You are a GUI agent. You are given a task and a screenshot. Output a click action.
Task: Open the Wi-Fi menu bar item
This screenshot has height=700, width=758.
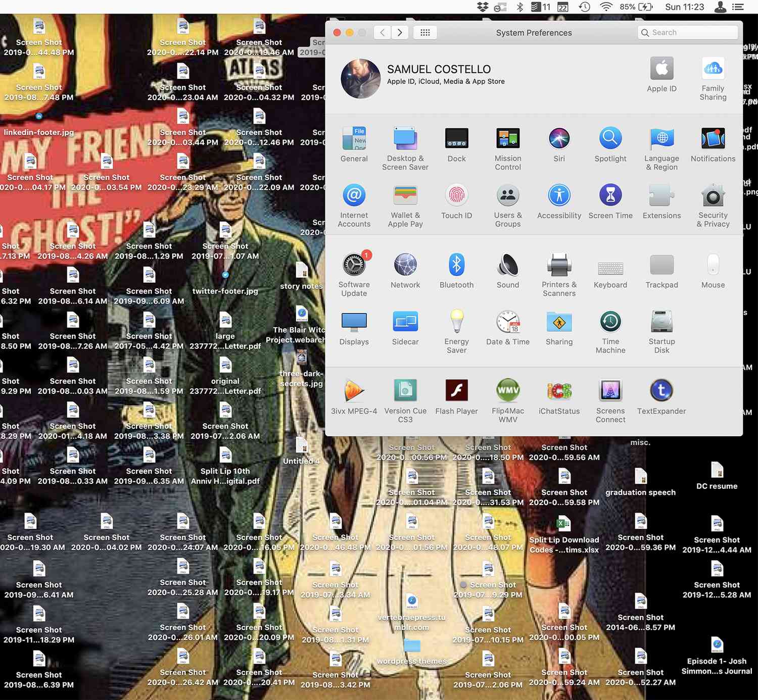pos(606,7)
